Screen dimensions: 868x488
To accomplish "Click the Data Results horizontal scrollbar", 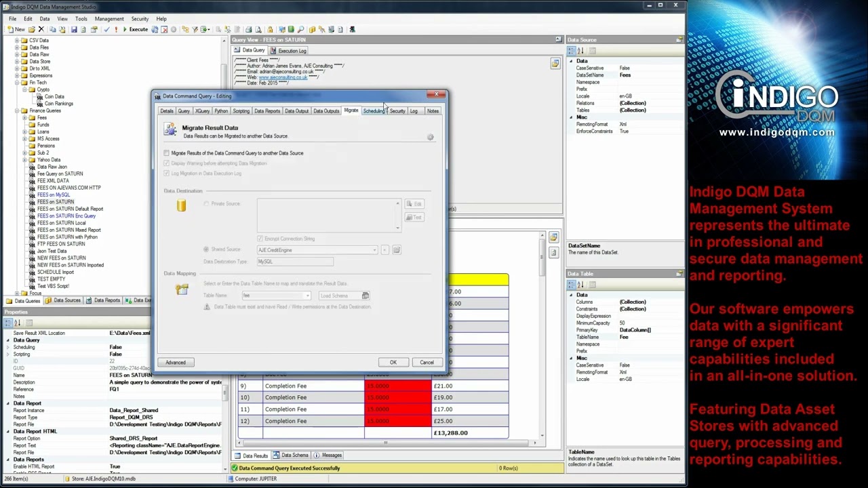I will click(387, 443).
